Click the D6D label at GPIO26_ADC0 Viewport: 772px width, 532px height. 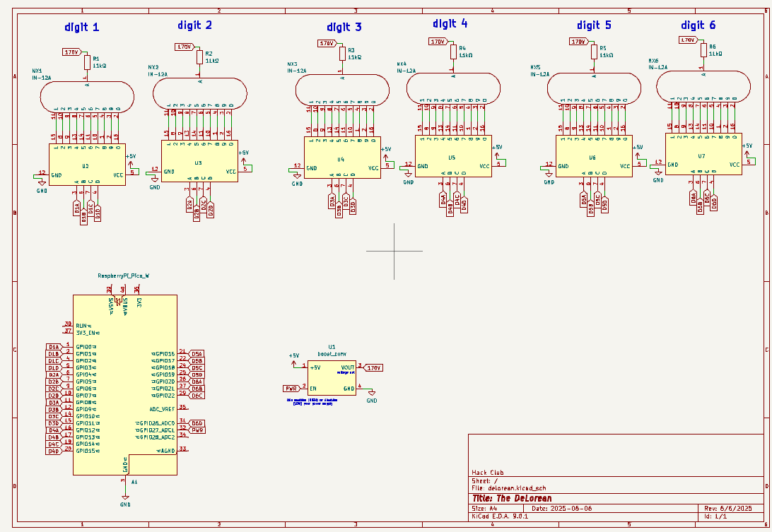point(197,422)
